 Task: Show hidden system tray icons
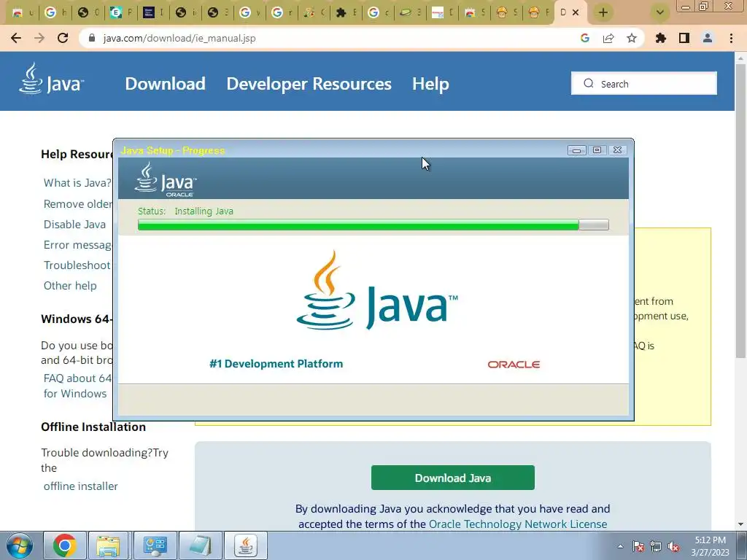620,546
